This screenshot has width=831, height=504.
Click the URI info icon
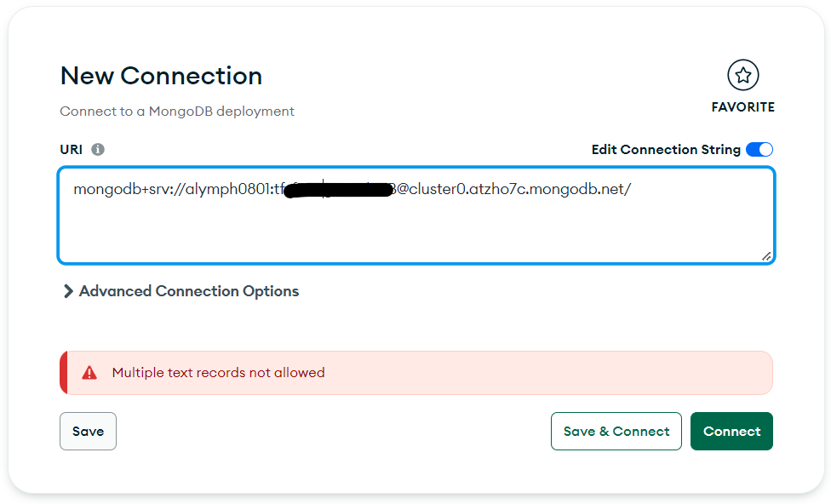pos(98,150)
